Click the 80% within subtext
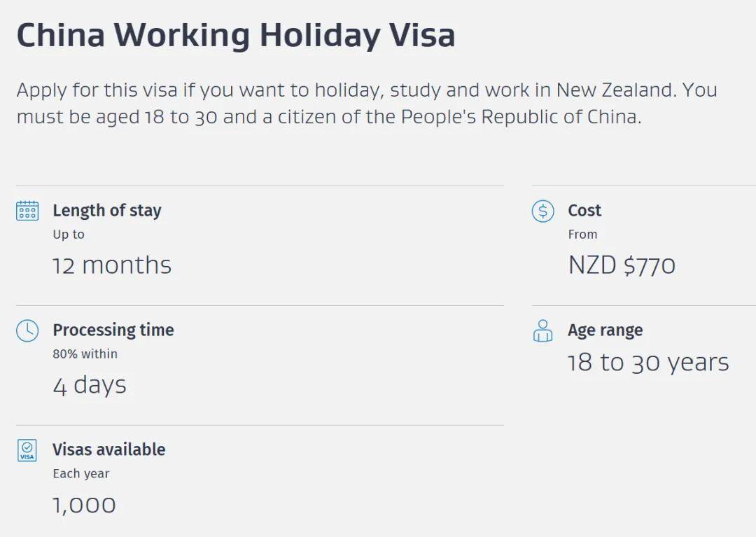Image resolution: width=756 pixels, height=537 pixels. (x=85, y=354)
